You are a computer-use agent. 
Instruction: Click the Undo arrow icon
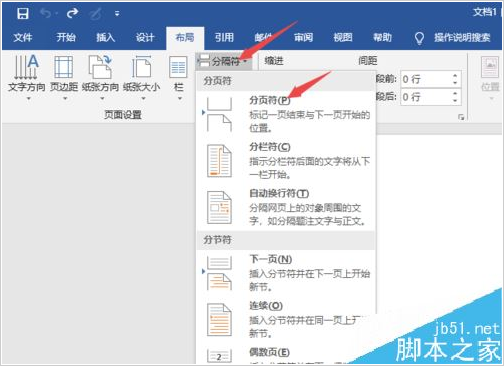click(x=47, y=14)
